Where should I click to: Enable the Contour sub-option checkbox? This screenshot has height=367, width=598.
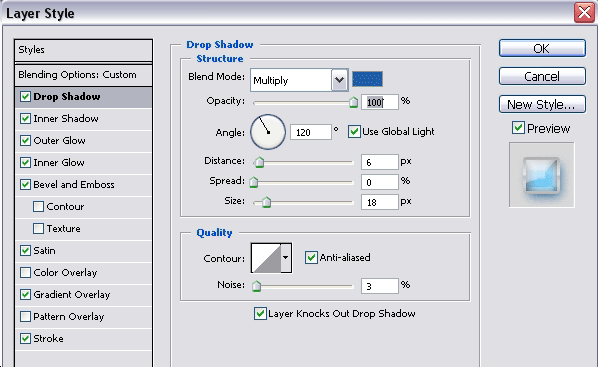[38, 206]
